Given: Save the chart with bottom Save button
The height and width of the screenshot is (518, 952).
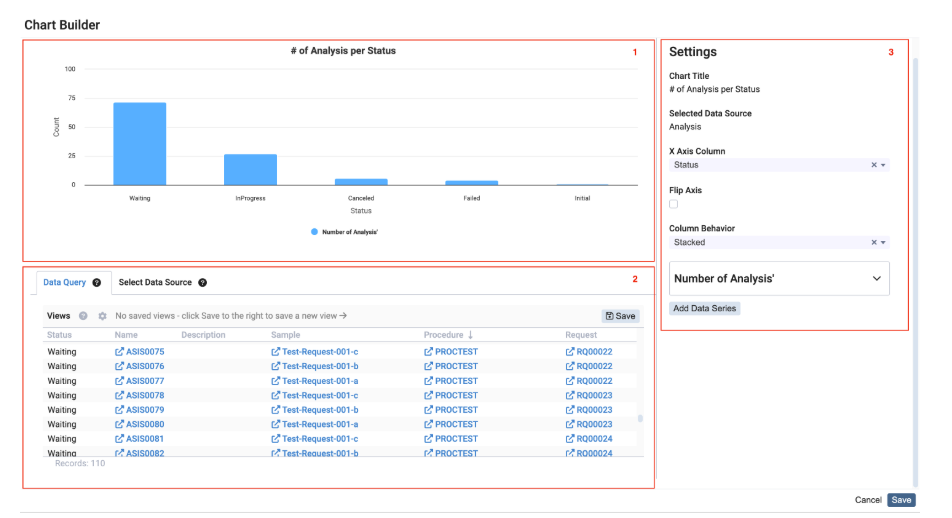Looking at the screenshot, I should [x=901, y=500].
